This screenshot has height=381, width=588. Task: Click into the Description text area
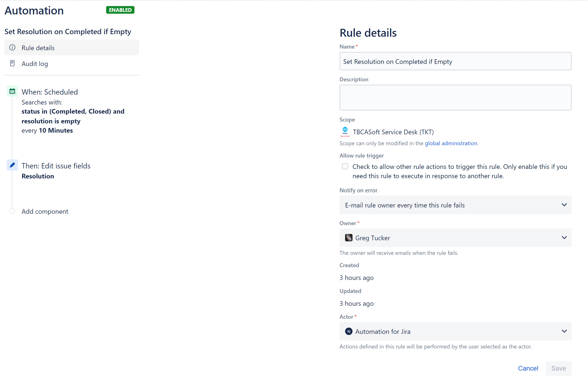(455, 98)
